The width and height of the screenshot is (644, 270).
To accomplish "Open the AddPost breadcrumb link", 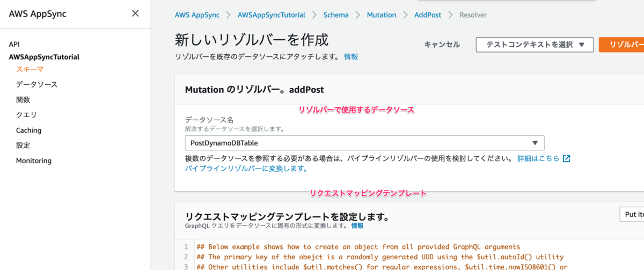I will click(428, 15).
